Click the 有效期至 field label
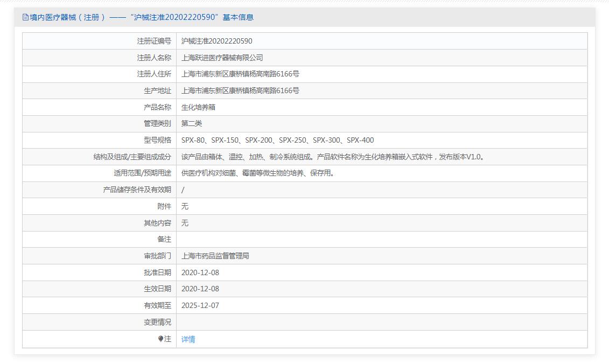This screenshot has width=609, height=364. (157, 306)
